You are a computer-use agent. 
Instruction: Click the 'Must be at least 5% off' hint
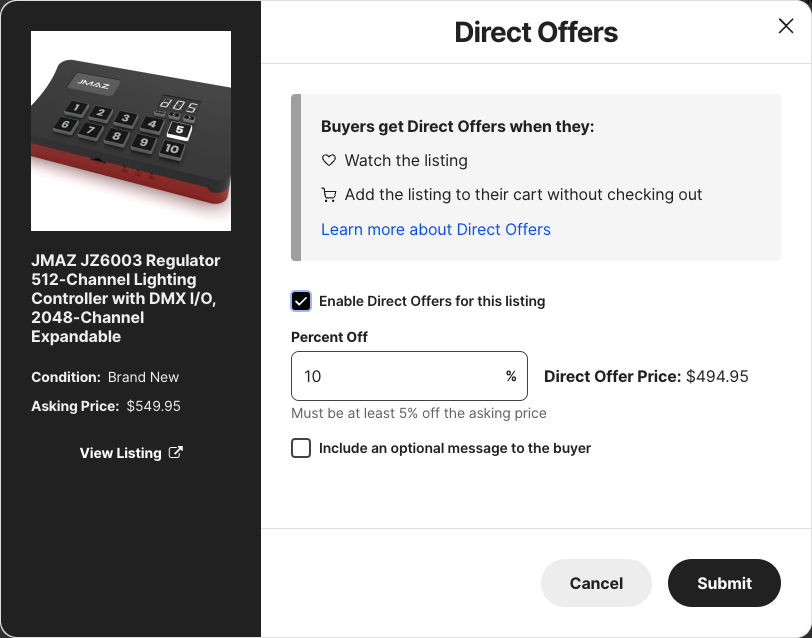[x=419, y=413]
